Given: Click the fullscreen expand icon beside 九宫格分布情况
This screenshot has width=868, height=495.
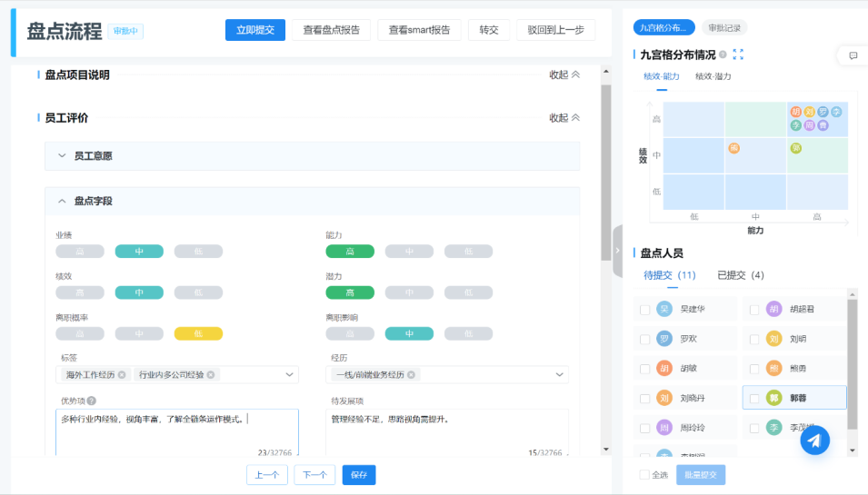Looking at the screenshot, I should click(738, 54).
